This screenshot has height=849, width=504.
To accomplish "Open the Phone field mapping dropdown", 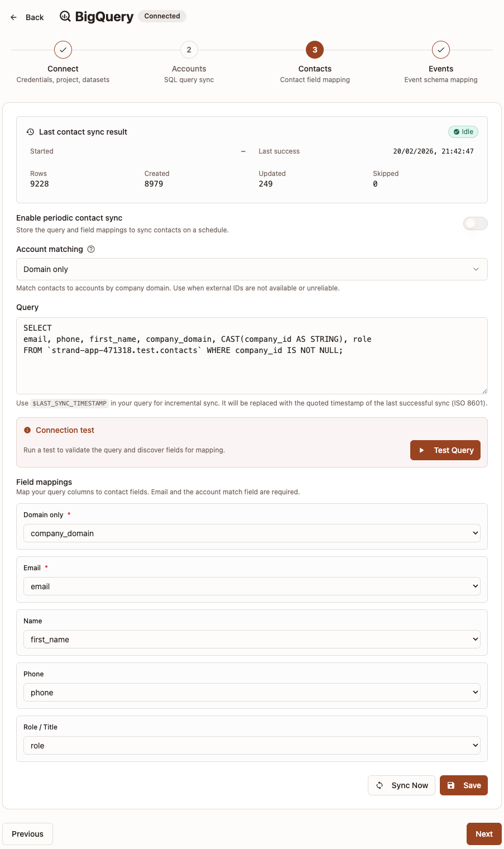I will (x=252, y=692).
